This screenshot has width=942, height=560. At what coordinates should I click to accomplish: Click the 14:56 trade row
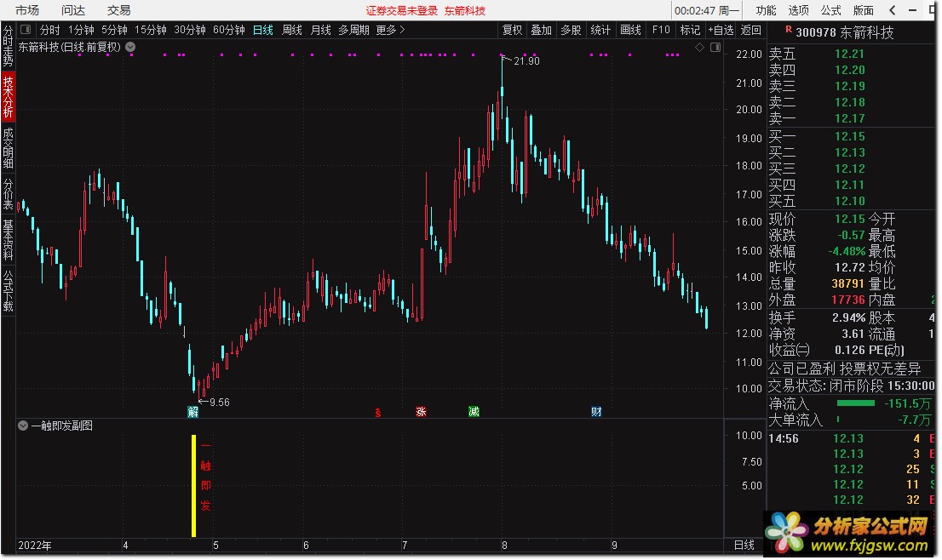(x=852, y=439)
